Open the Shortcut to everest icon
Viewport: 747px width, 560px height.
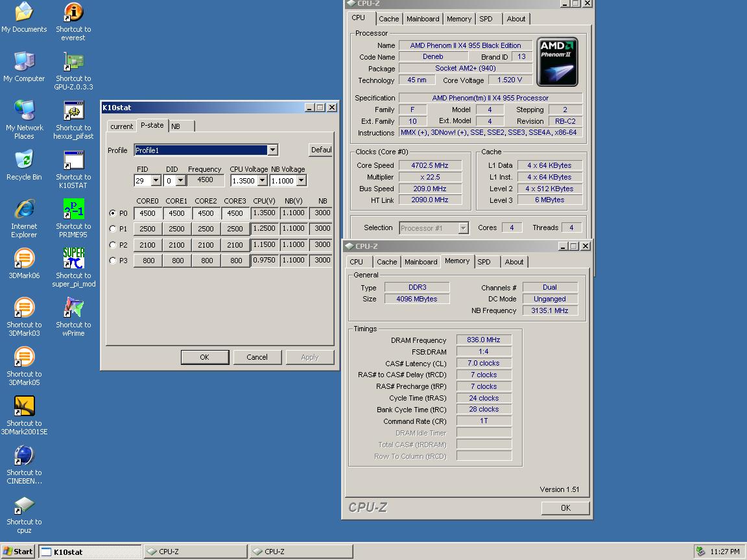(x=73, y=13)
